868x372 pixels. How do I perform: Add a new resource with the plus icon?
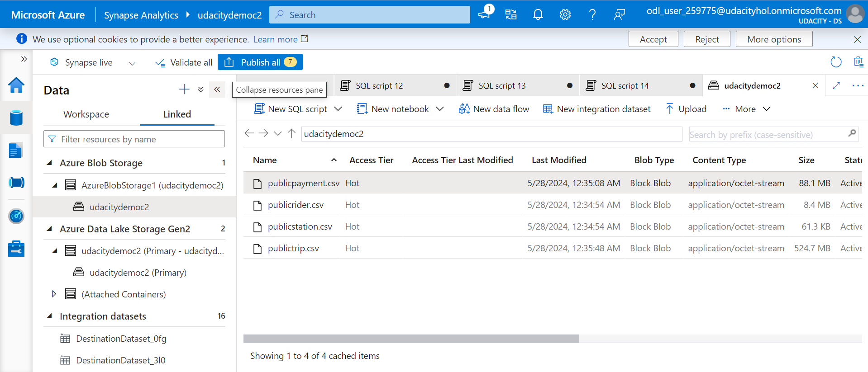point(184,89)
